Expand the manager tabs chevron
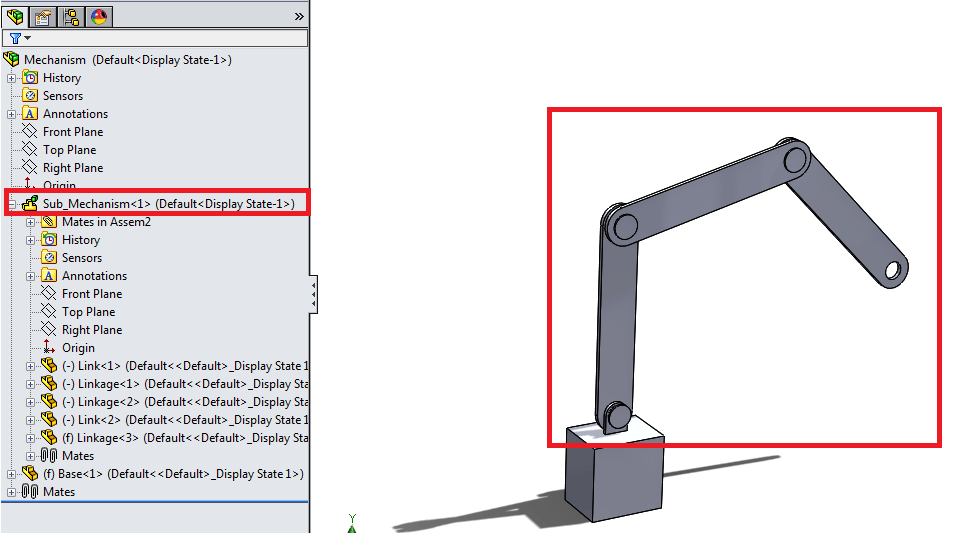959x533 pixels. coord(299,17)
